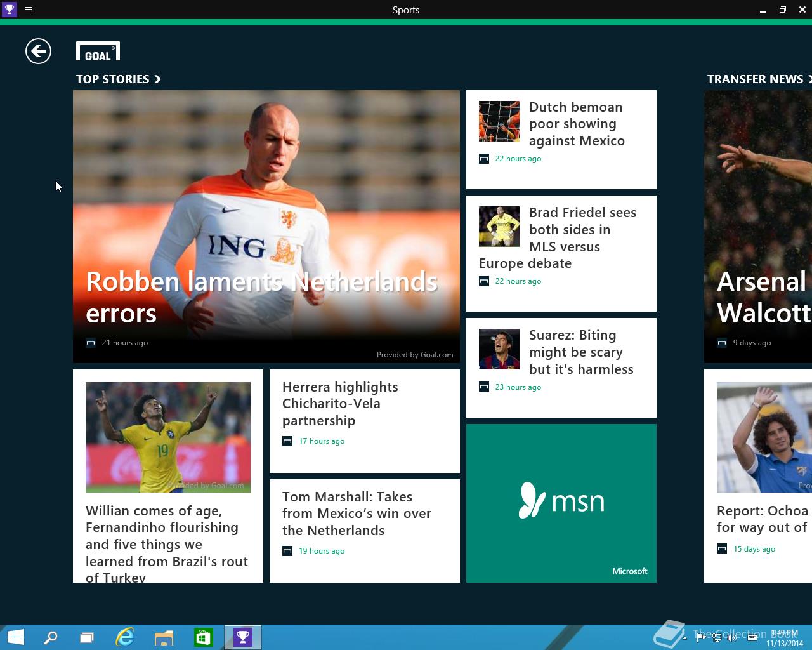812x650 pixels.
Task: Click the back arrow button
Action: [38, 51]
